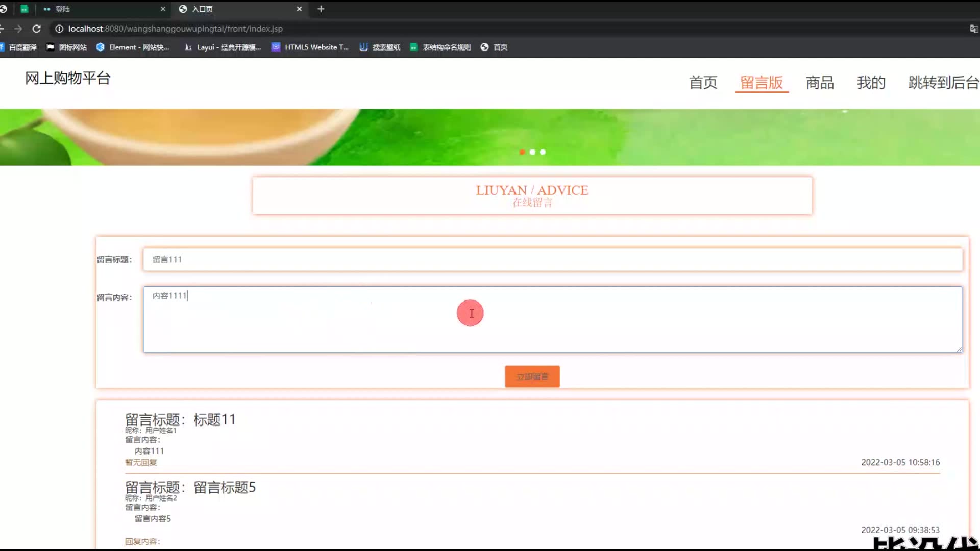Select third carousel indicator dot
The image size is (980, 551).
click(x=543, y=152)
